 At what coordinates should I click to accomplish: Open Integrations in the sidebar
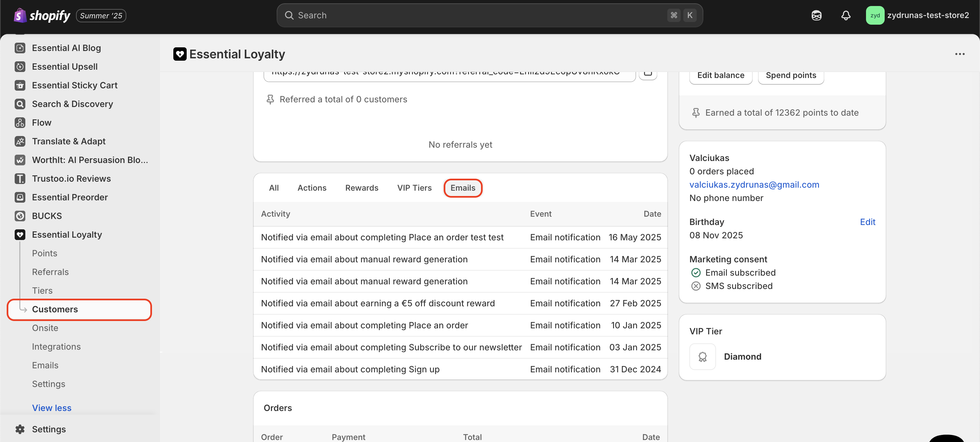point(56,346)
